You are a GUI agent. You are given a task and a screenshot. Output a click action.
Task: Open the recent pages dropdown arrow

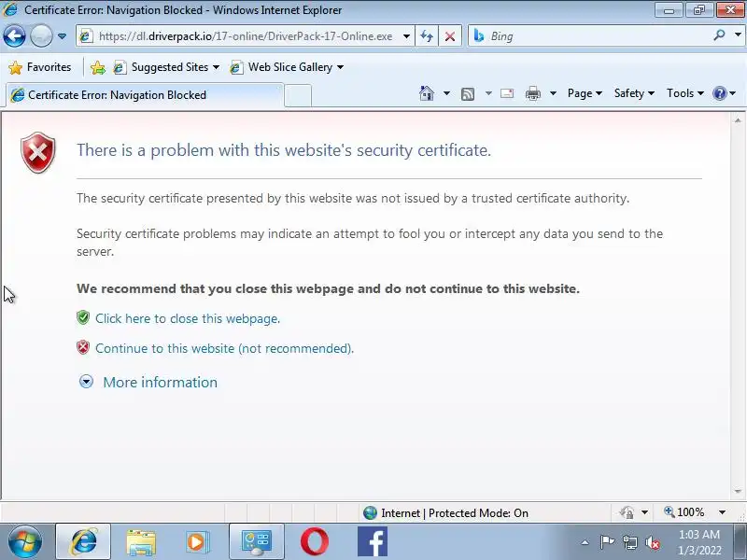pyautogui.click(x=62, y=36)
